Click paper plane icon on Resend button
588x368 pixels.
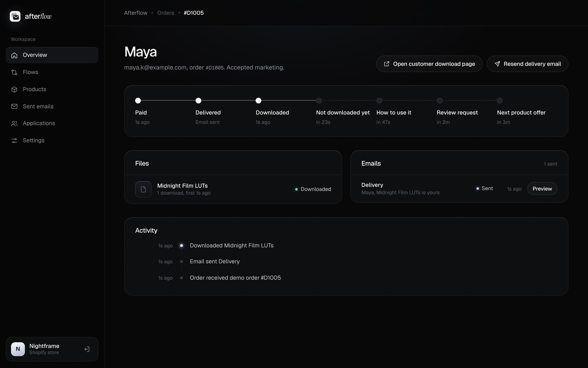[x=497, y=64]
